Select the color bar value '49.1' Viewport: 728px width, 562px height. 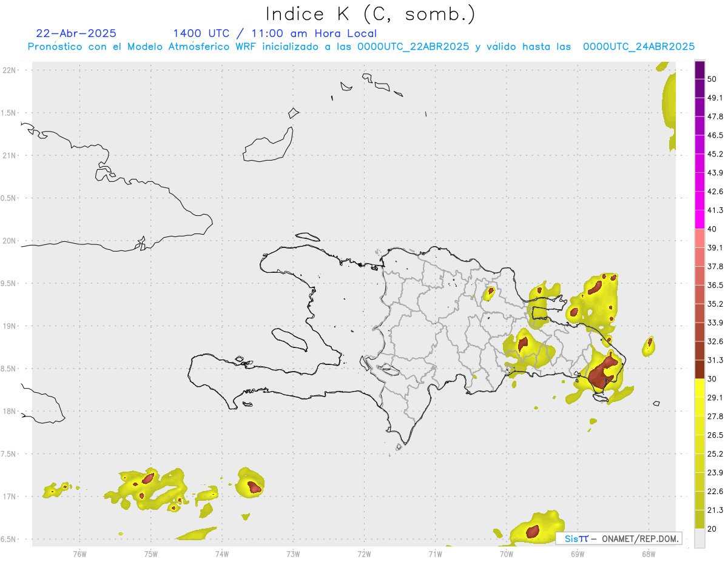tap(715, 98)
